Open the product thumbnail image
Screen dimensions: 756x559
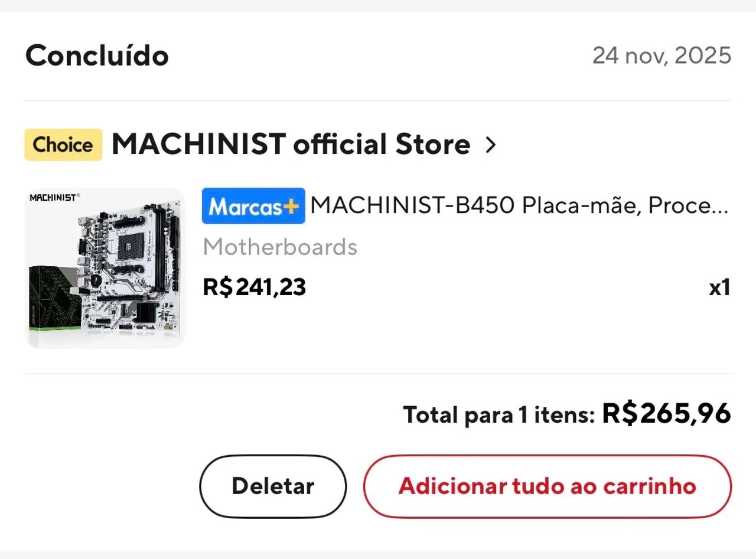click(x=105, y=267)
